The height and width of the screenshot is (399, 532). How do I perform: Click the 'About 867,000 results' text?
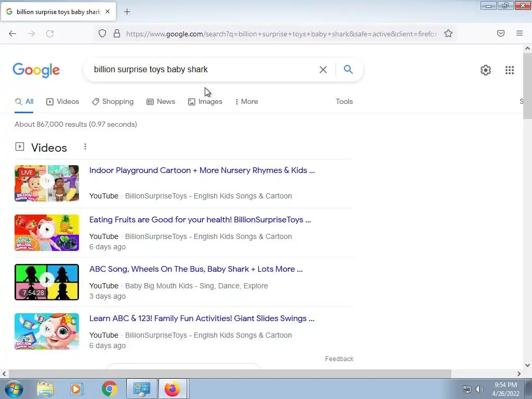tap(76, 124)
